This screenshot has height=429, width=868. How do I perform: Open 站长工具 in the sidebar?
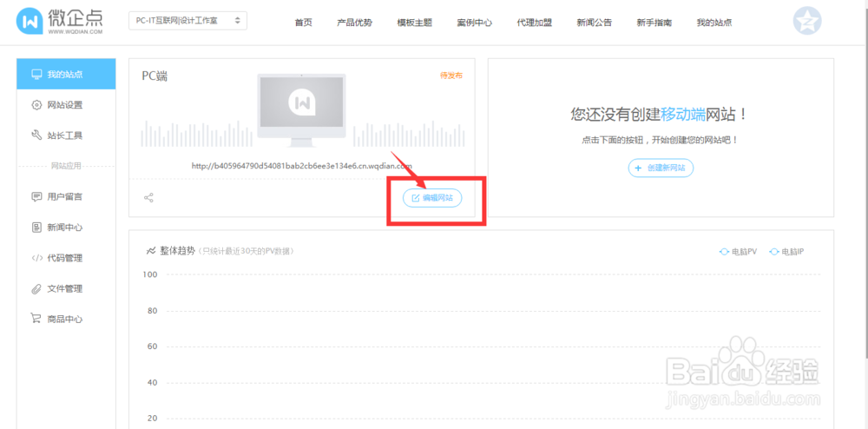(67, 135)
